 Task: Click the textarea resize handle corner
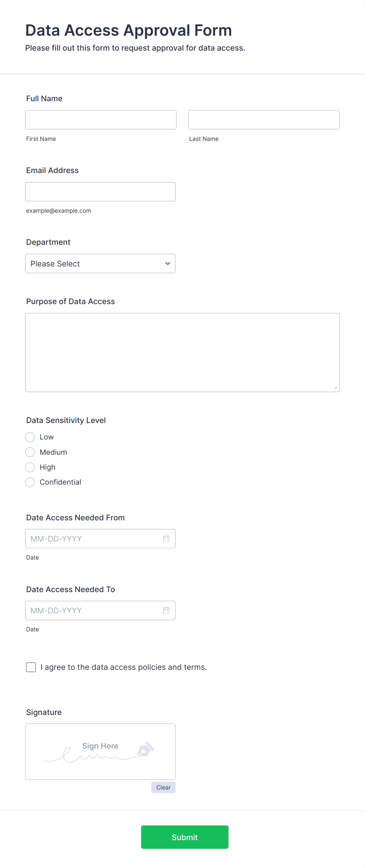point(336,388)
